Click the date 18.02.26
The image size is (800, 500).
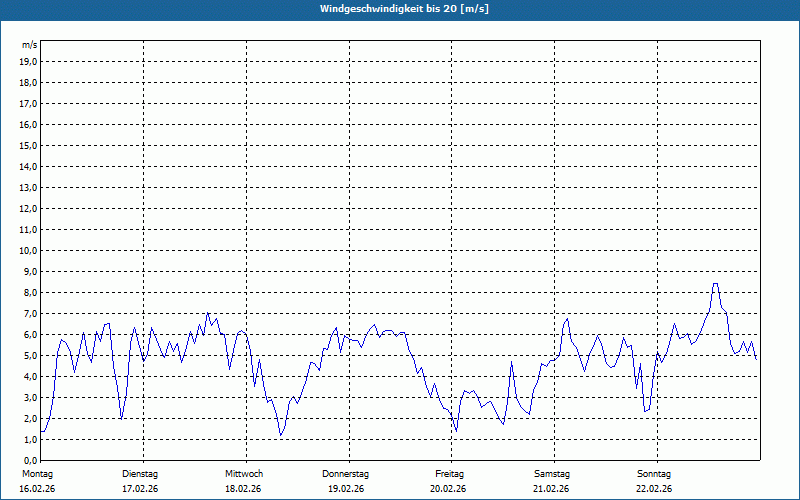click(x=243, y=489)
